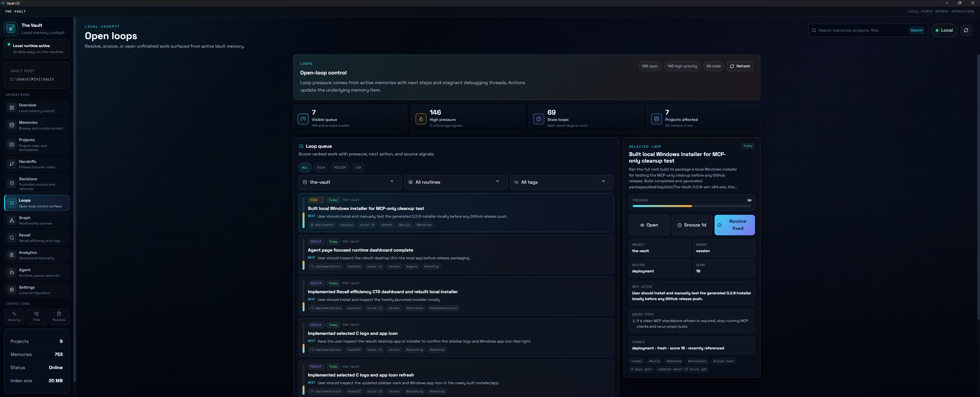Open Handoffs branch icon

(x=12, y=164)
